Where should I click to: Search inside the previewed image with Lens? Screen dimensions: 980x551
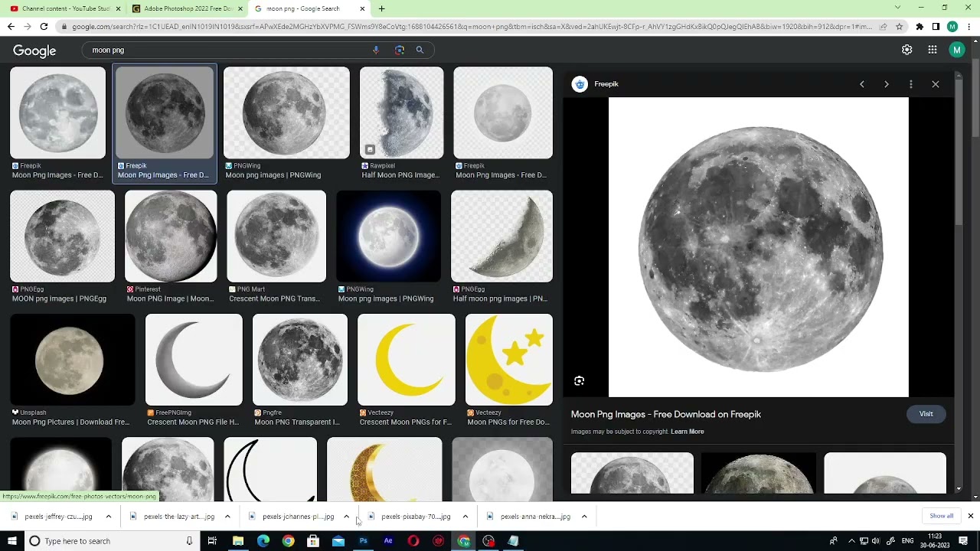click(580, 381)
